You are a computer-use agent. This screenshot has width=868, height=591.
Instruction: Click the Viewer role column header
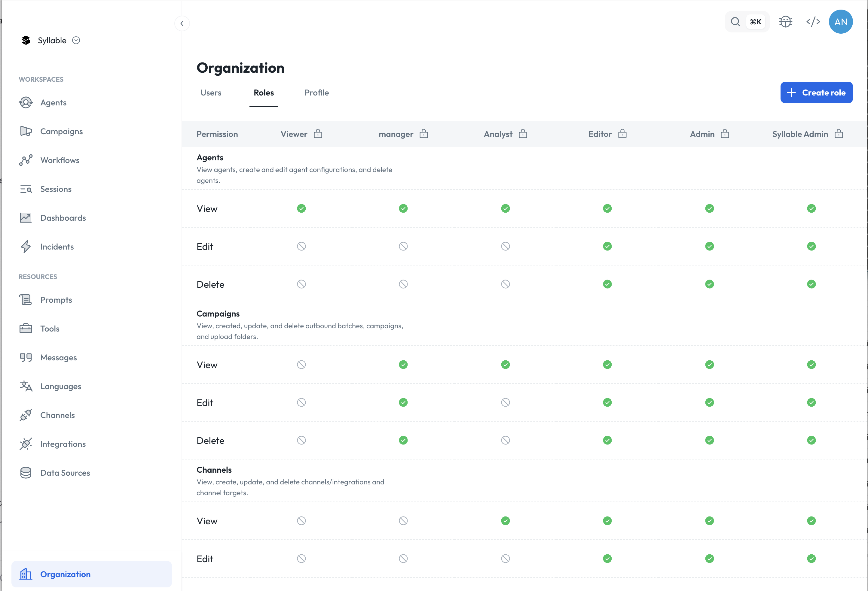pyautogui.click(x=294, y=134)
